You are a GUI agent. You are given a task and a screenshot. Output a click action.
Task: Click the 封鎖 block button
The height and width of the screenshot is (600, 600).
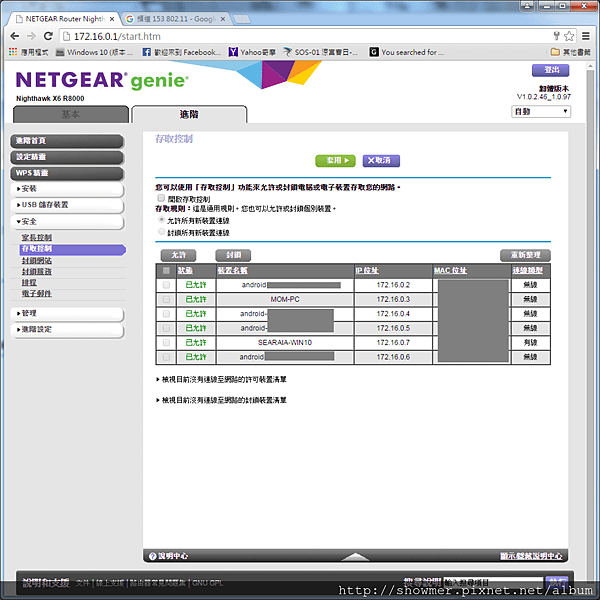coord(233,255)
